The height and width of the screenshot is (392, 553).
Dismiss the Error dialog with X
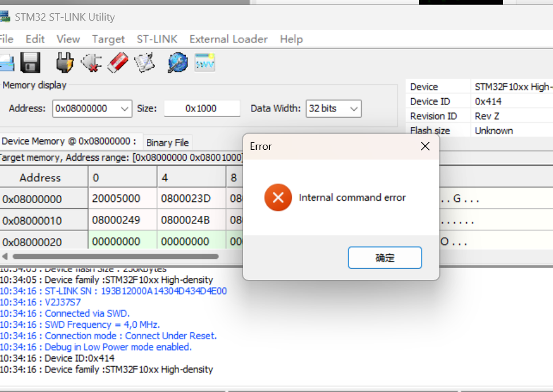click(424, 146)
